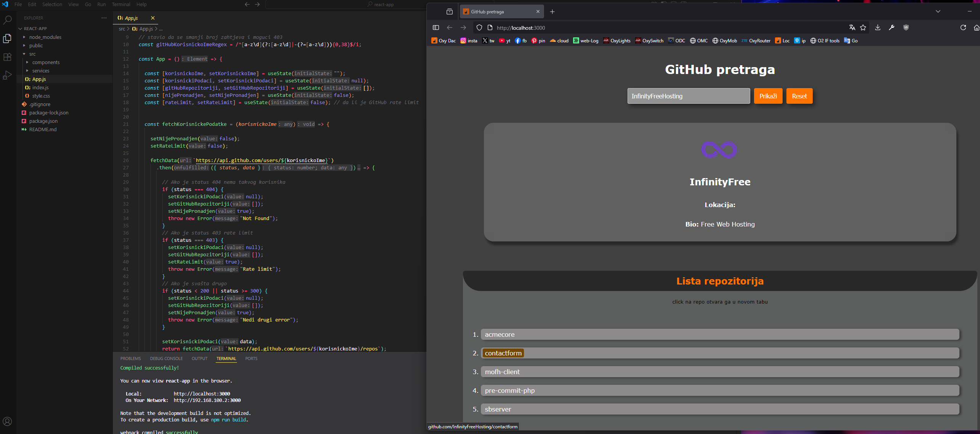Open index.js in the explorer

point(40,87)
